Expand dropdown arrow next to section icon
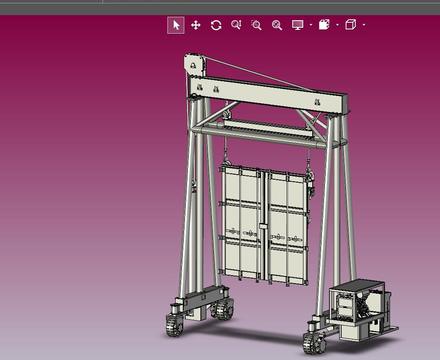 pos(337,25)
